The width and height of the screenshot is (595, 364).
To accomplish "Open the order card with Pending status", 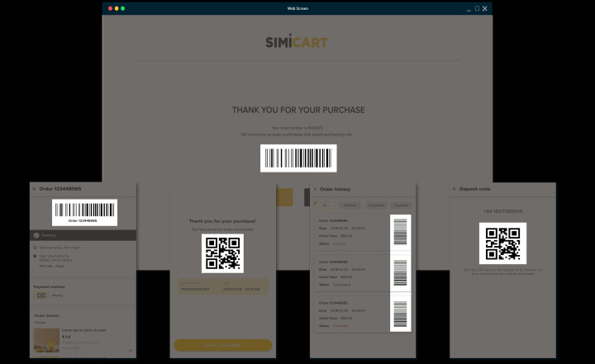I will [363, 233].
